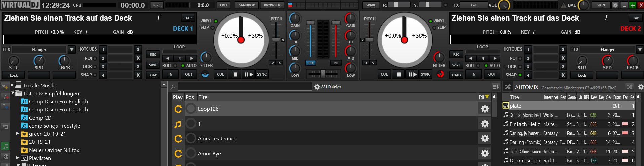Open the AUTOMIX panel options gear

click(x=641, y=87)
